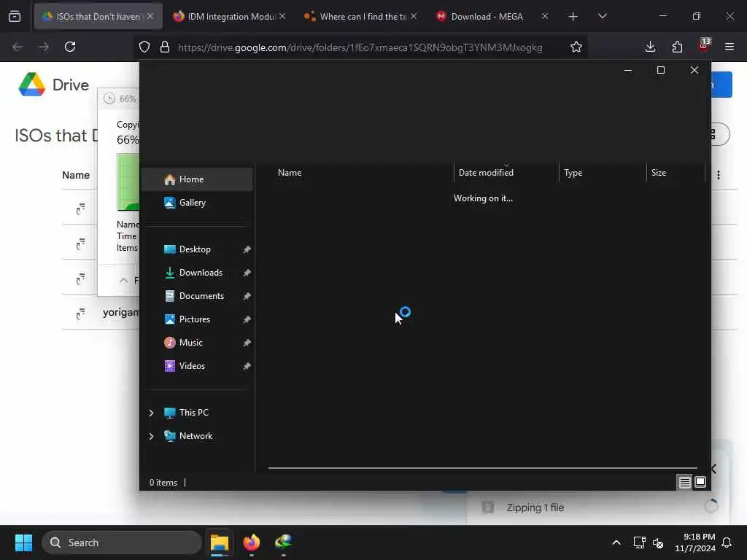Open a new Firefox tab
Viewport: 747px width, 560px height.
[573, 17]
